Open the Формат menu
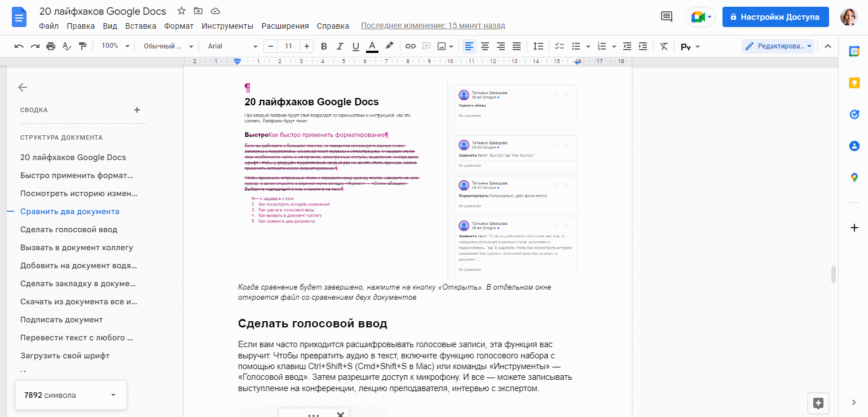 tap(179, 26)
